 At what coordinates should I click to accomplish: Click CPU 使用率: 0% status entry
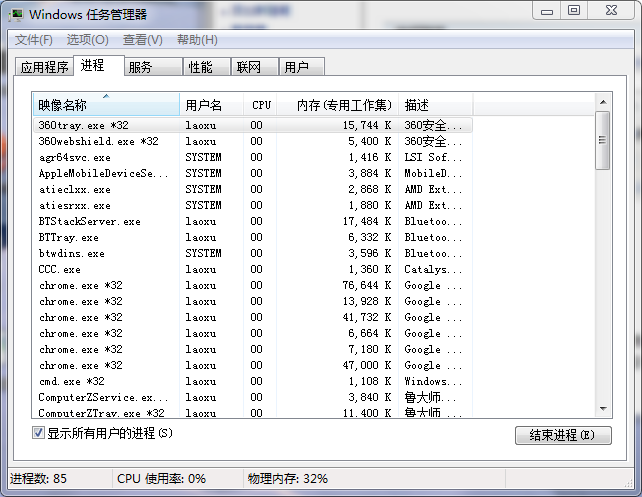(161, 479)
